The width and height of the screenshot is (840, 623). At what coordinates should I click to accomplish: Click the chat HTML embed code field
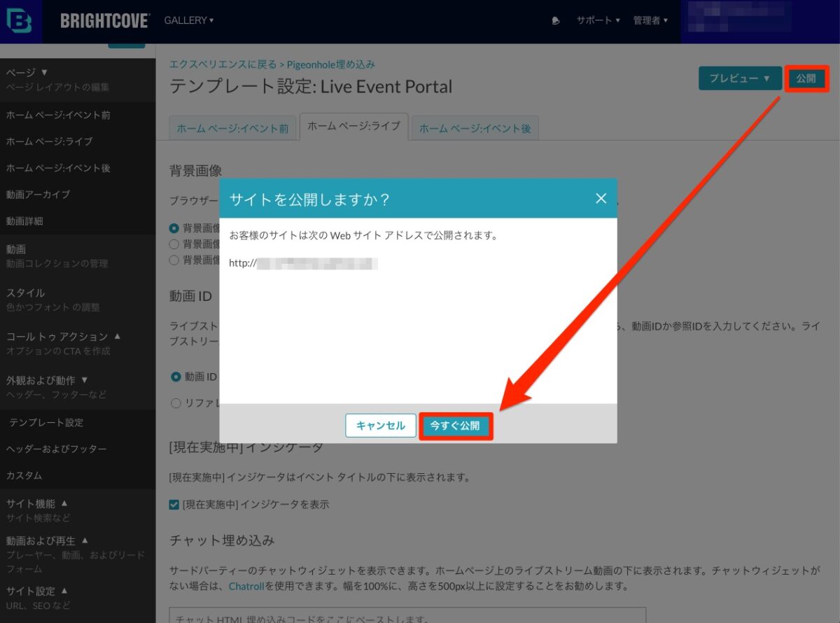pyautogui.click(x=407, y=616)
